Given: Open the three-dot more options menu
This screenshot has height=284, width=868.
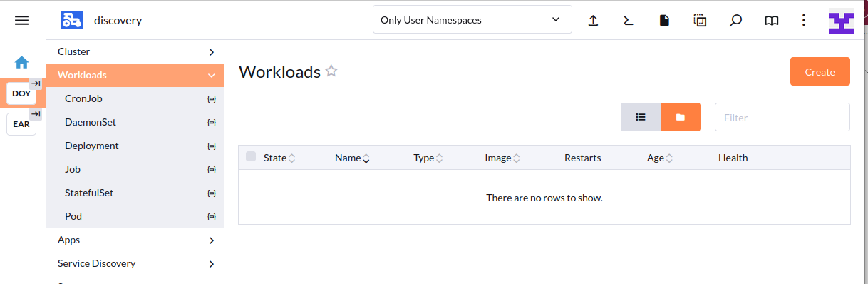Looking at the screenshot, I should click(x=804, y=21).
